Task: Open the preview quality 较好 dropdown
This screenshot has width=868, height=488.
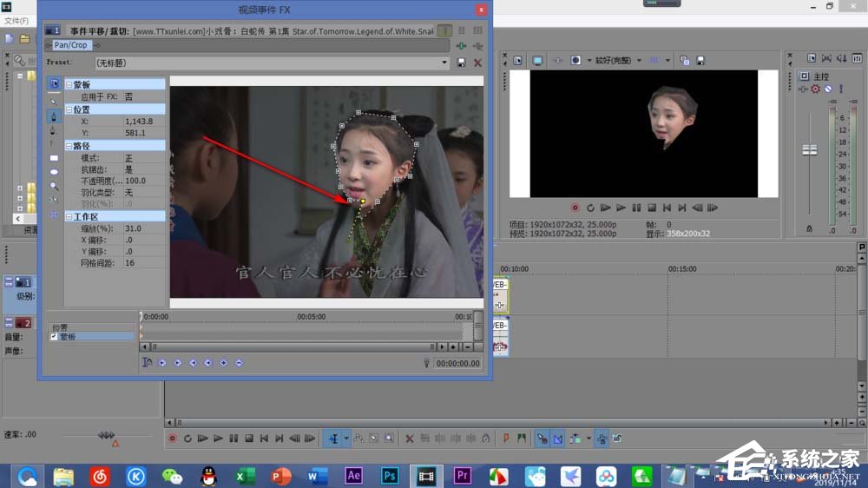Action: click(639, 61)
